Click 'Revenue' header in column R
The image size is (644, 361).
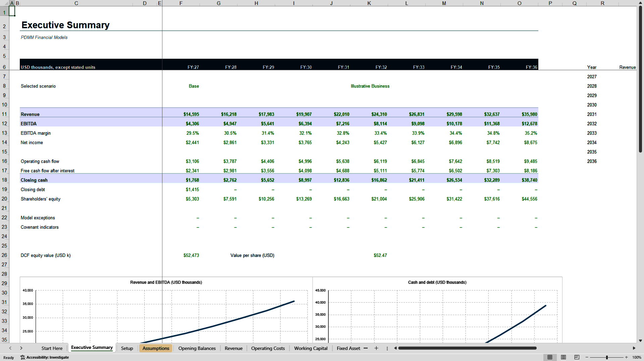[x=627, y=67]
